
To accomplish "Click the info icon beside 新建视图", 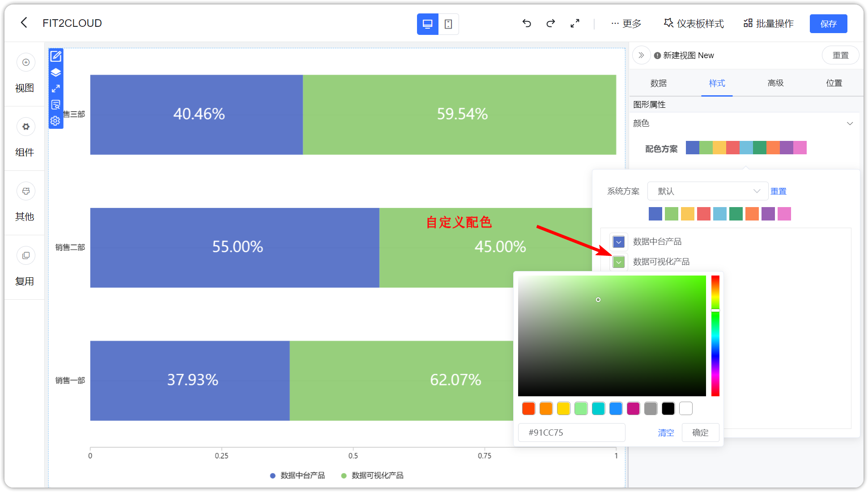I will coord(657,55).
